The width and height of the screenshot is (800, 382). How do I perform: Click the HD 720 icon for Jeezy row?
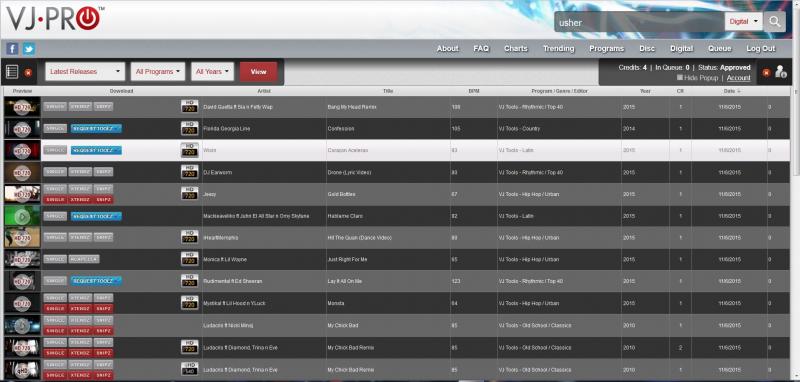tap(190, 193)
